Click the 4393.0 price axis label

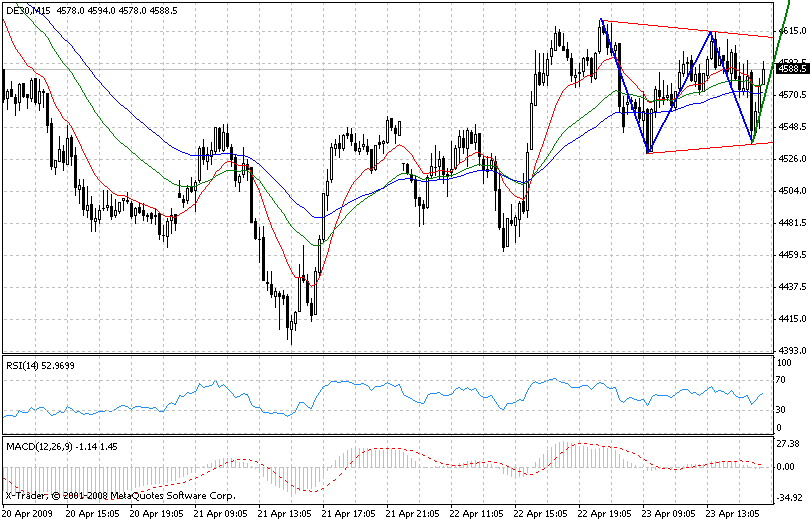point(792,351)
